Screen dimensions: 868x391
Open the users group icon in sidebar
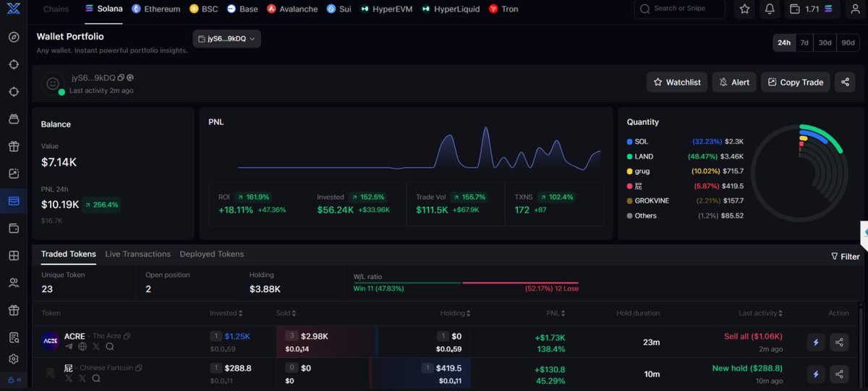coord(14,283)
